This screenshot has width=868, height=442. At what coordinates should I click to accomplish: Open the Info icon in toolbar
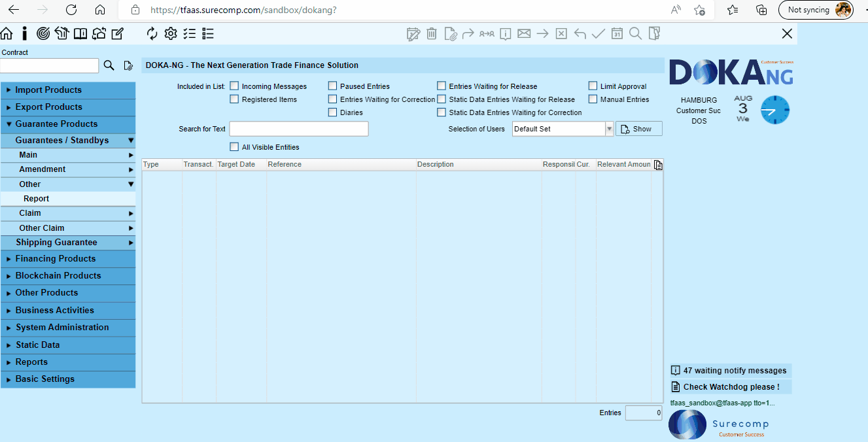pyautogui.click(x=25, y=33)
